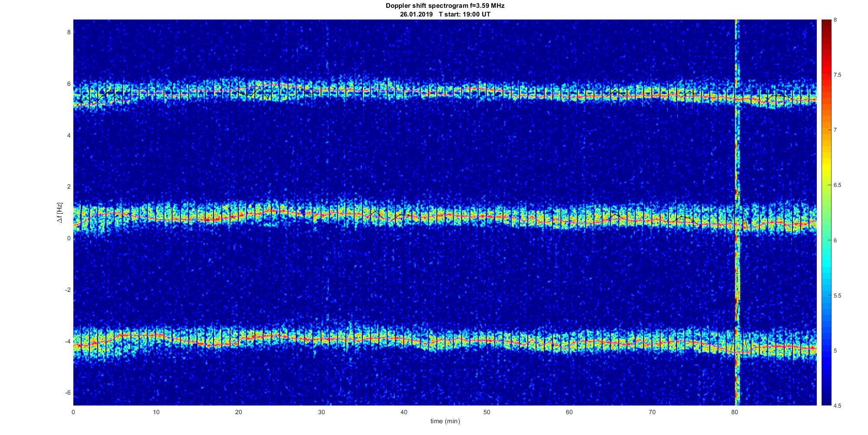This screenshot has width=868, height=435.
Task: Click the y-axis tick label '-4'
Action: point(68,341)
